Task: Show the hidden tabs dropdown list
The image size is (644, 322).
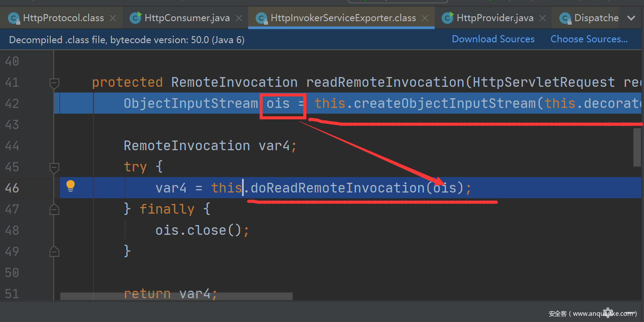Action: click(631, 18)
